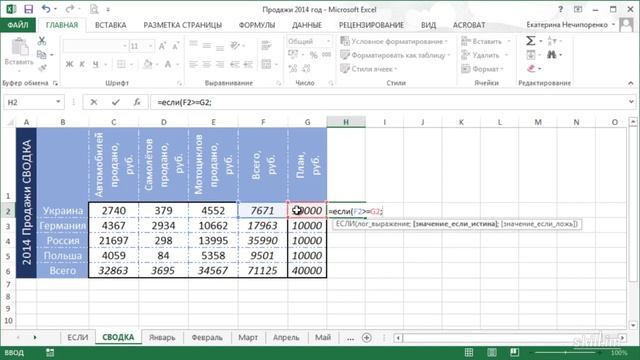Image resolution: width=640 pixels, height=360 pixels.
Task: Click the Wrap Text icon
Action: pos(267,45)
